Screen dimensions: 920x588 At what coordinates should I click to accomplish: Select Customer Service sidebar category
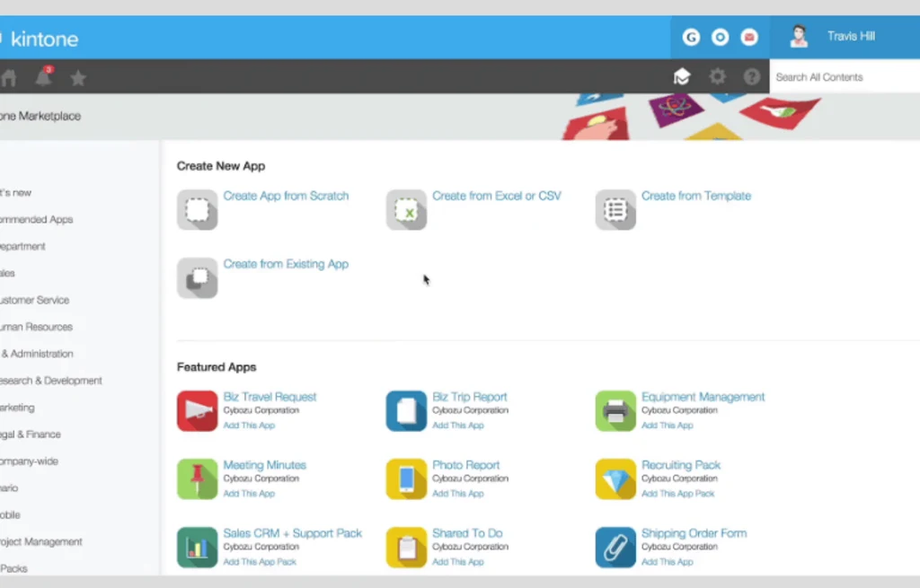pos(35,300)
